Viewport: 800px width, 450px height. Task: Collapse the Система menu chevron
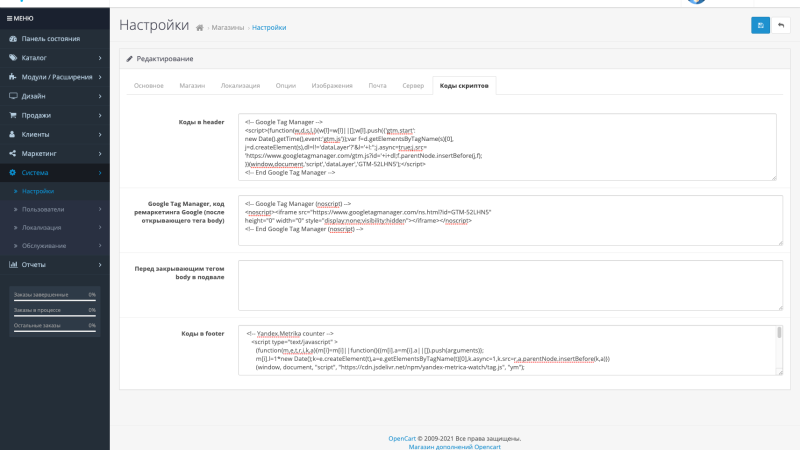pos(100,173)
